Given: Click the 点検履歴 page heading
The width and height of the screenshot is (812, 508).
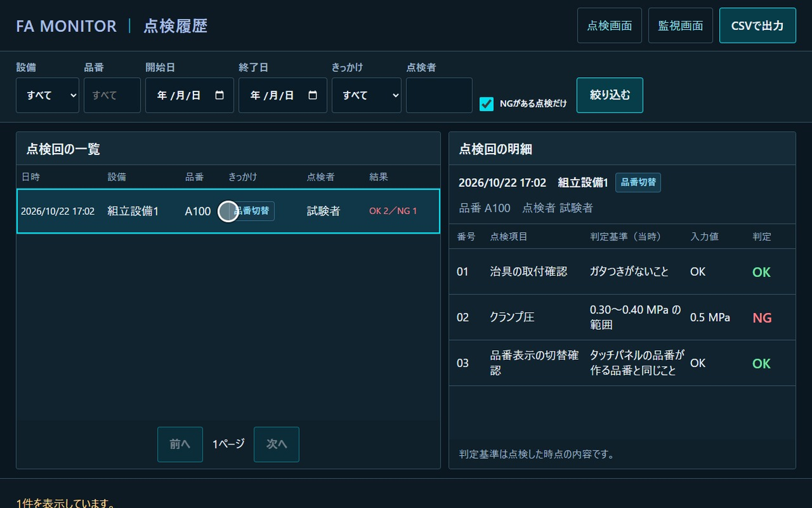Looking at the screenshot, I should click(175, 26).
